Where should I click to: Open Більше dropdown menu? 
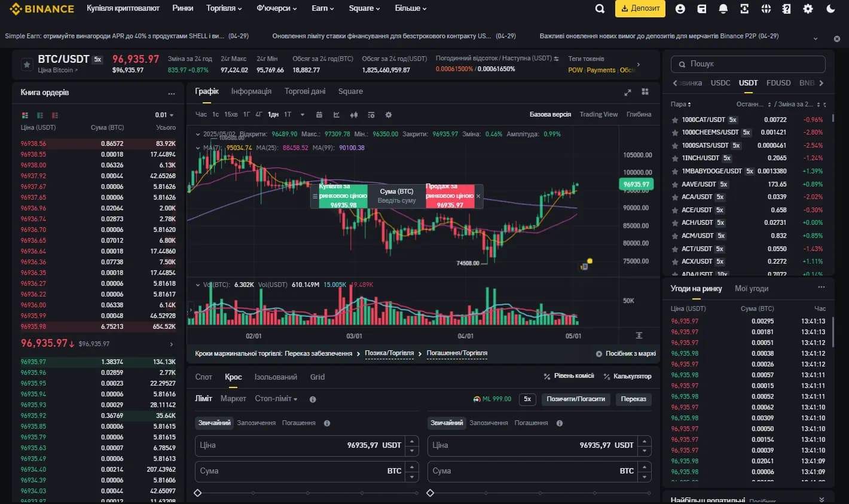411,8
